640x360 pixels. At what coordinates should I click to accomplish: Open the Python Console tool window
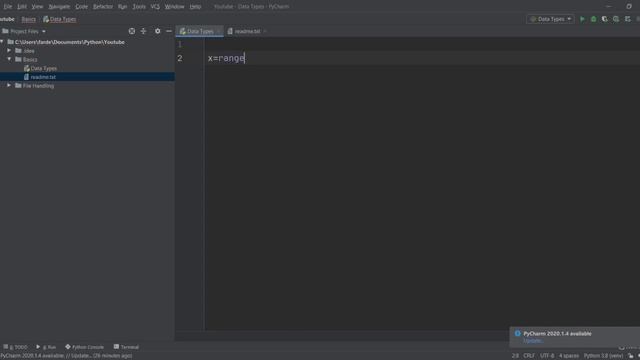pos(84,347)
